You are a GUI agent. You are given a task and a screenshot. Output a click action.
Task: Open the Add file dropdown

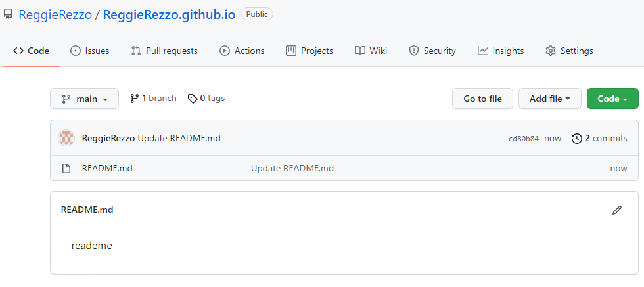click(550, 99)
